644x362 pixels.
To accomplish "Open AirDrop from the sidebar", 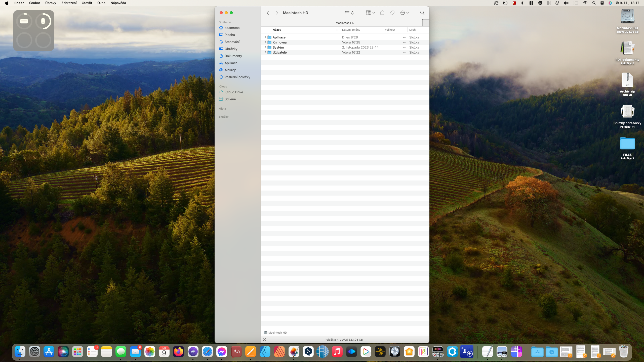I will (230, 70).
